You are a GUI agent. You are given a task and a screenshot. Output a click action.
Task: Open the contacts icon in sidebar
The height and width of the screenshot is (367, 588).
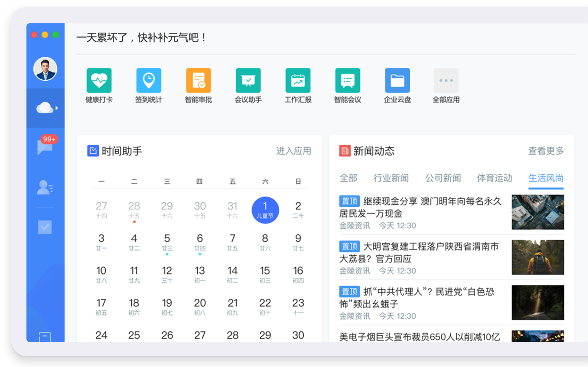point(45,187)
